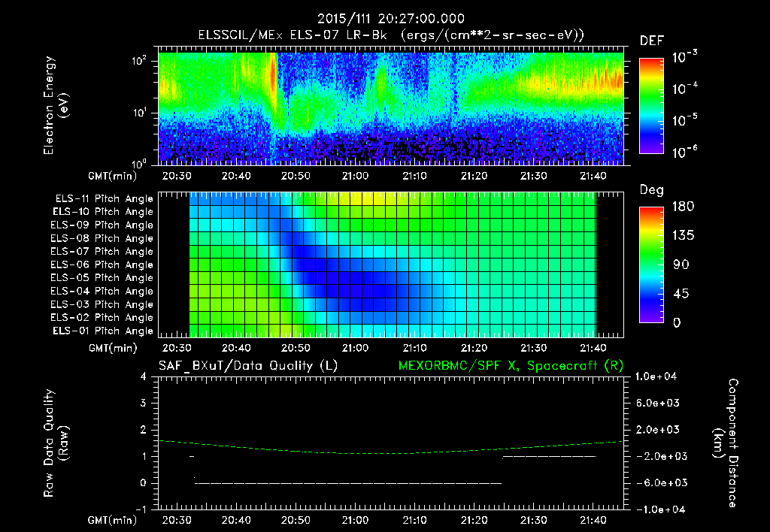This screenshot has width=770, height=532.
Task: Click the 1.0e+04 right axis value
Action: tap(656, 376)
